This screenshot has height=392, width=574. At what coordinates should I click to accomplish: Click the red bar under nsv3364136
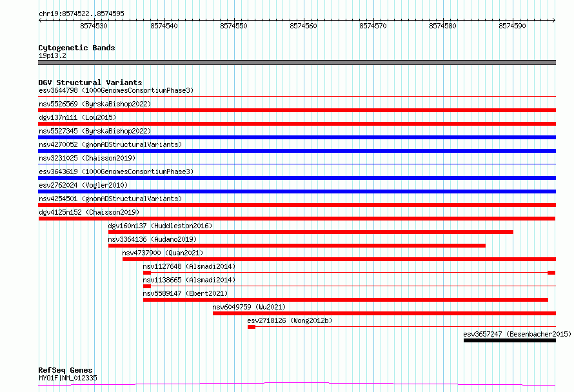(x=297, y=246)
